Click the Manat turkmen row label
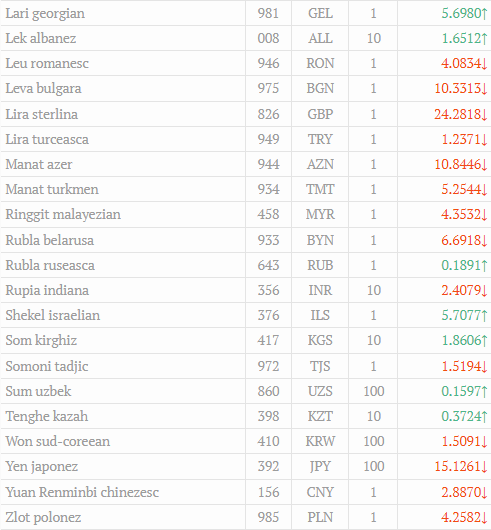 [52, 189]
